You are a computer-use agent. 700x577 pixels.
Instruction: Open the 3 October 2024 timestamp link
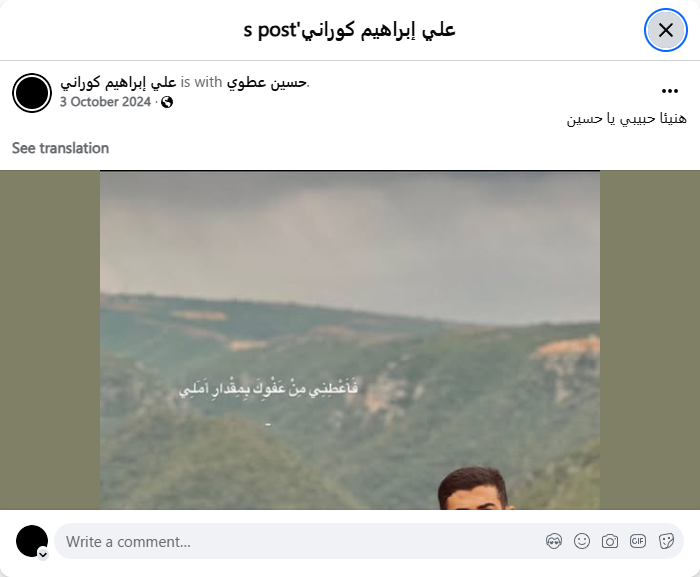pos(105,102)
